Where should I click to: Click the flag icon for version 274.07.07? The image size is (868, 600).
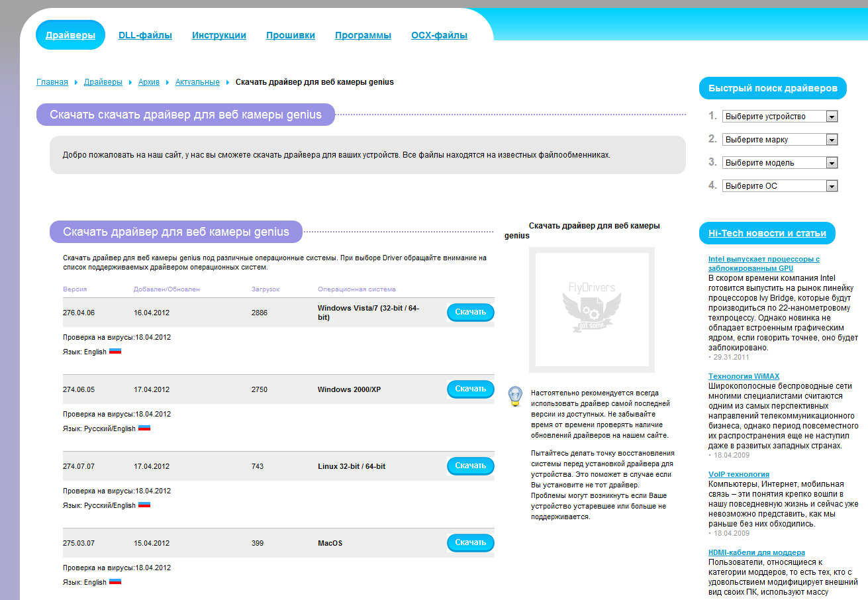tap(144, 505)
